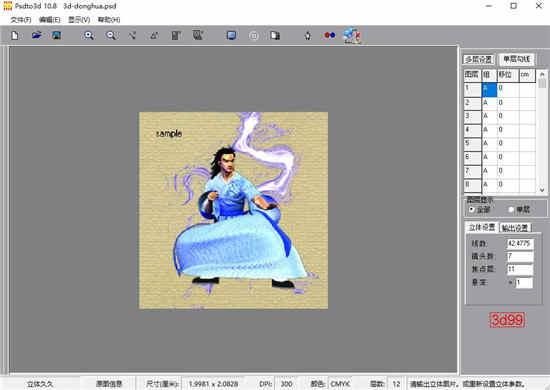
Task: Click the layer list scroll up arrow
Action: tap(542, 74)
